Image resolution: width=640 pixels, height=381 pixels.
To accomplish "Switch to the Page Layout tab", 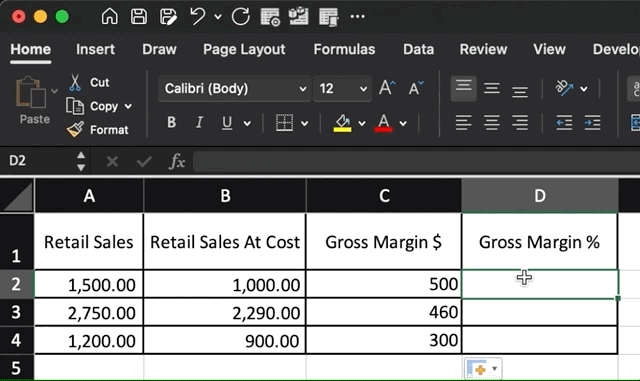I will [x=244, y=49].
